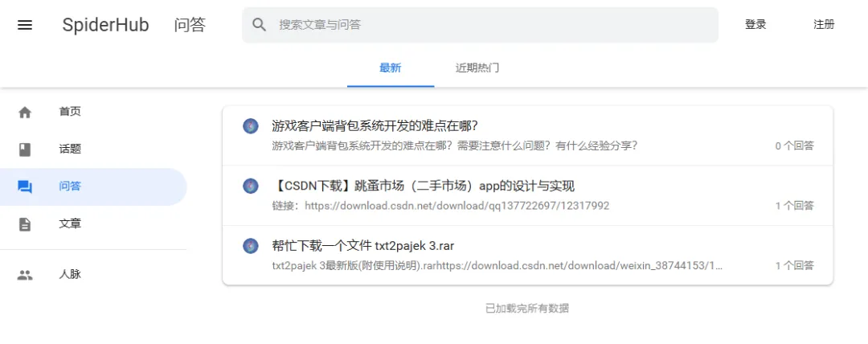Screen dimensions: 868x344
Task: Click the txt2pajek 3最新版 description text
Action: coord(497,266)
